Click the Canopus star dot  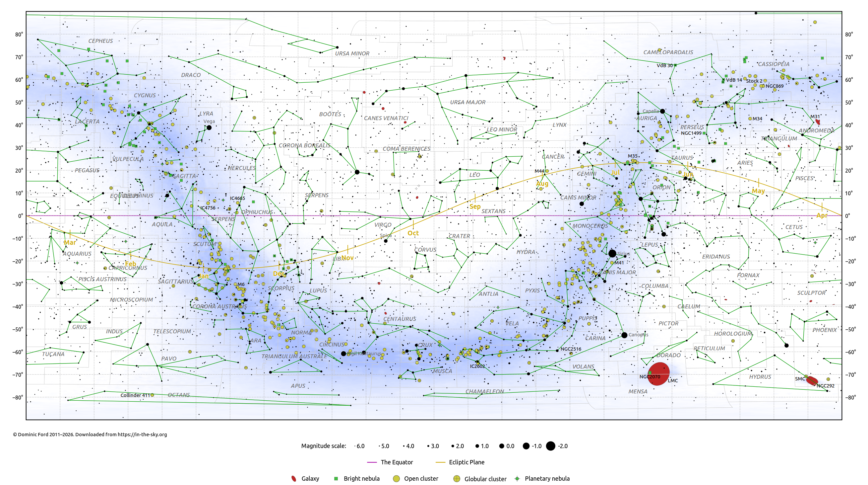tap(624, 335)
